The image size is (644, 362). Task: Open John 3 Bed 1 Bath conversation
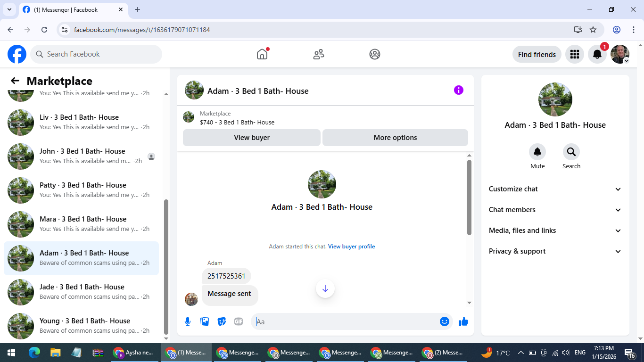(x=81, y=156)
